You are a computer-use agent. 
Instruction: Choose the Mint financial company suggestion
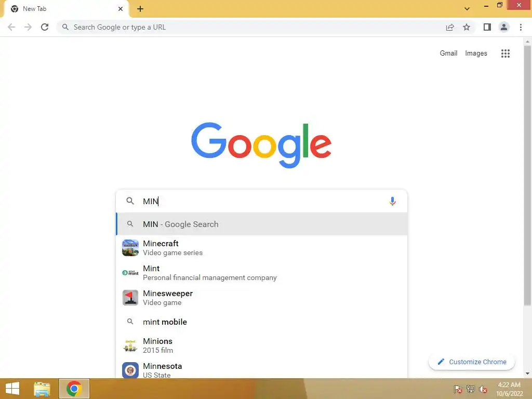coord(262,273)
